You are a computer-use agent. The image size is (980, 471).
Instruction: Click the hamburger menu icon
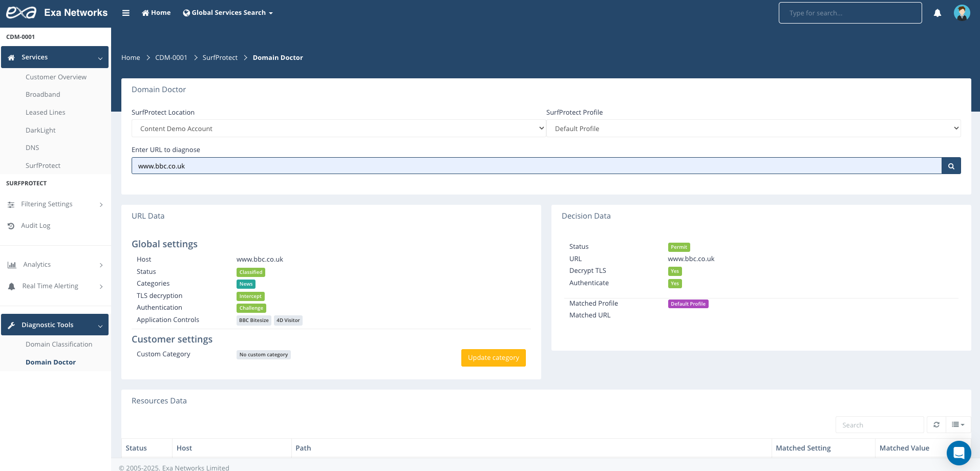(125, 13)
